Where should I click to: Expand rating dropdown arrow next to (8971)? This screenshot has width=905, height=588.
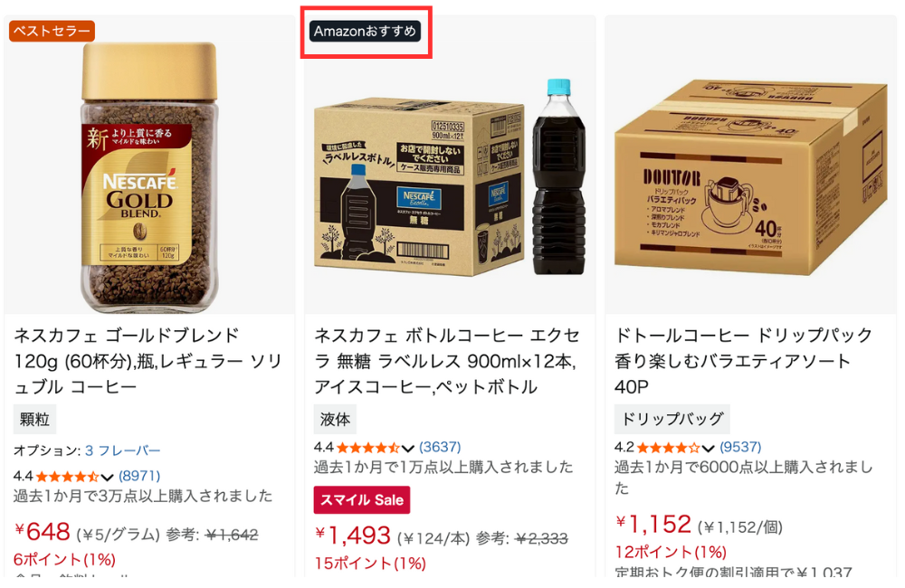pos(107,478)
